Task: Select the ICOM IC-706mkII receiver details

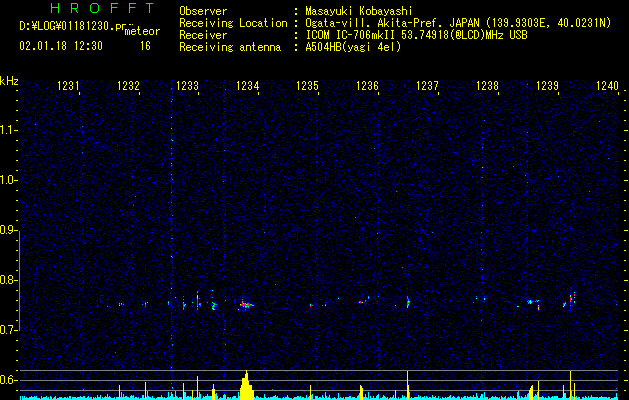Action: pos(416,35)
